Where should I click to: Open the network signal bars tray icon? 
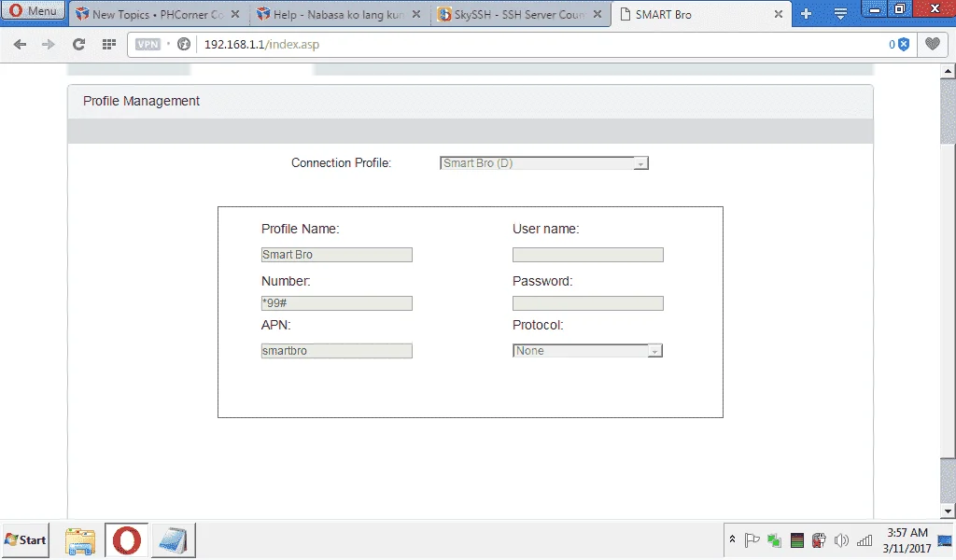[864, 539]
